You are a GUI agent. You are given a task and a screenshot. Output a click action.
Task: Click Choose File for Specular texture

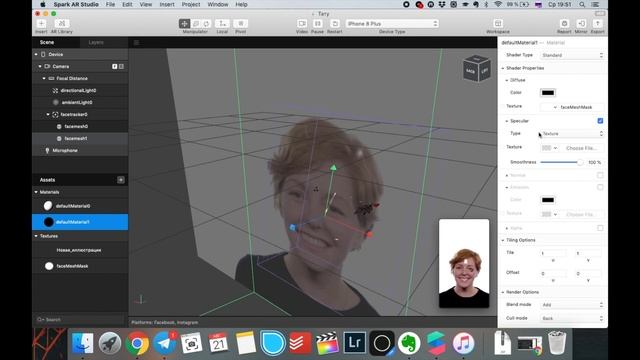pyautogui.click(x=582, y=148)
